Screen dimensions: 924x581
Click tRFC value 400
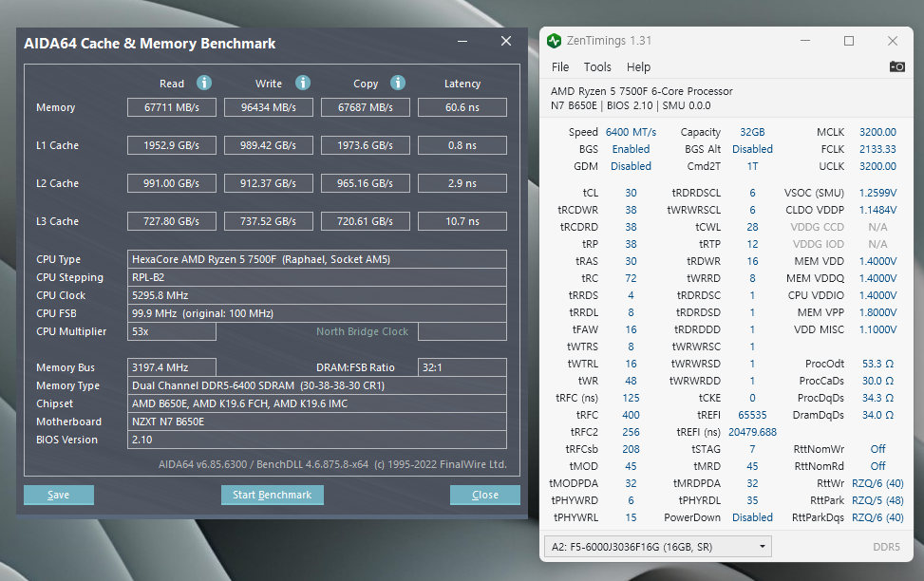631,415
